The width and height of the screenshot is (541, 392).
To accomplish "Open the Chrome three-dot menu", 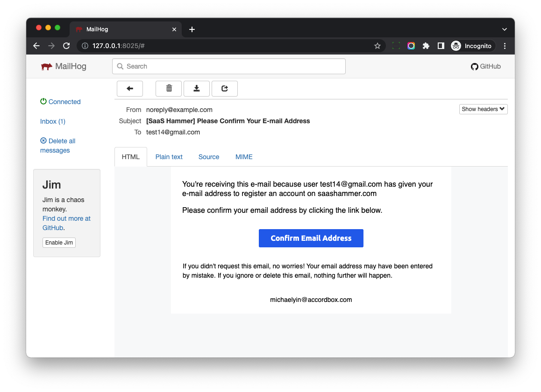I will [x=505, y=46].
